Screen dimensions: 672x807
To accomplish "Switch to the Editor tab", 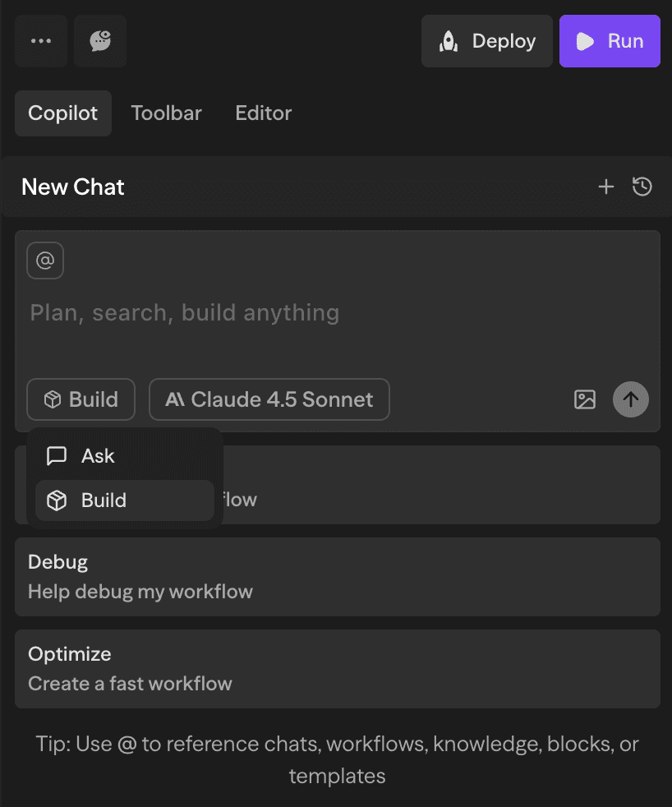I will pos(263,113).
